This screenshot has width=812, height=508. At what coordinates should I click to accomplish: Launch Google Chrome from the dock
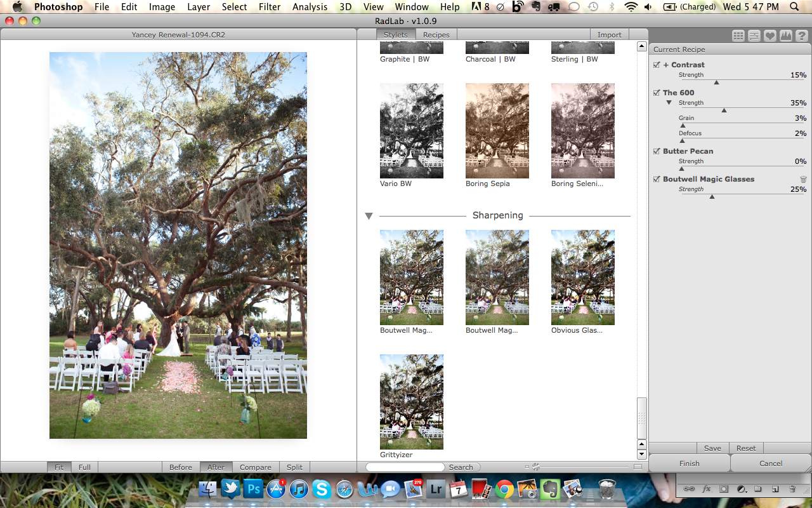coord(504,490)
